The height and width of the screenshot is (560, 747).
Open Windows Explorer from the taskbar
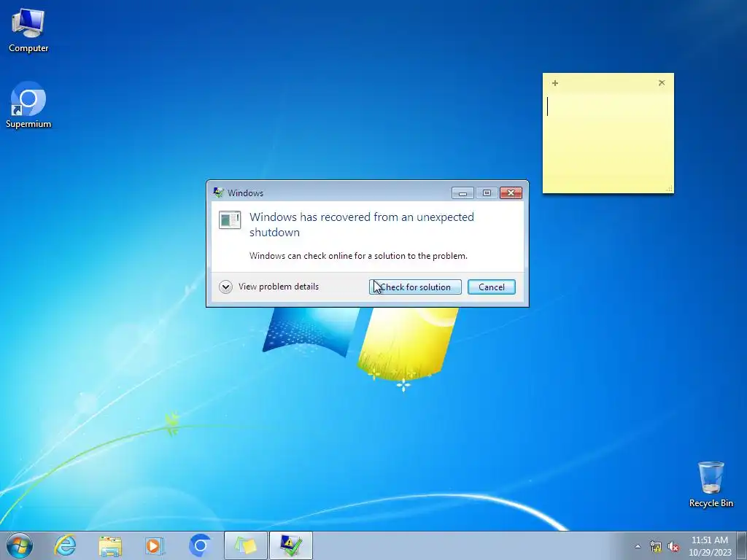click(x=111, y=545)
